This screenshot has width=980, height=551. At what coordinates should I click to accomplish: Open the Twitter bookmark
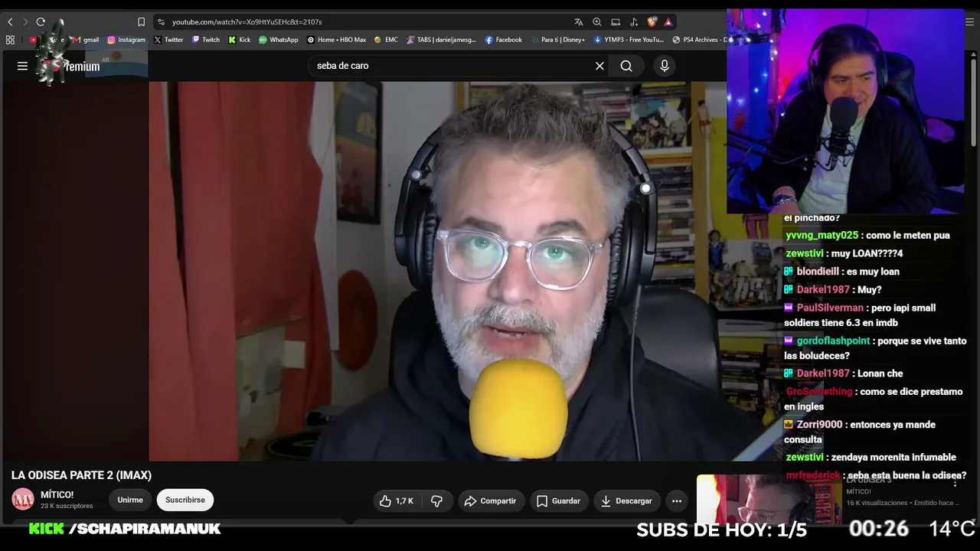point(168,40)
